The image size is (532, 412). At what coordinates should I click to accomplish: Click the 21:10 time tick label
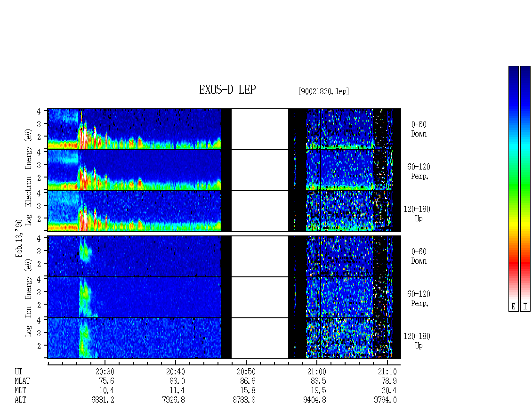[387, 372]
